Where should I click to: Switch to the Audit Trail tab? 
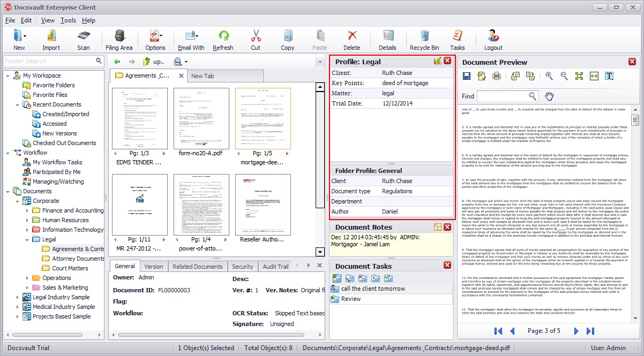275,267
